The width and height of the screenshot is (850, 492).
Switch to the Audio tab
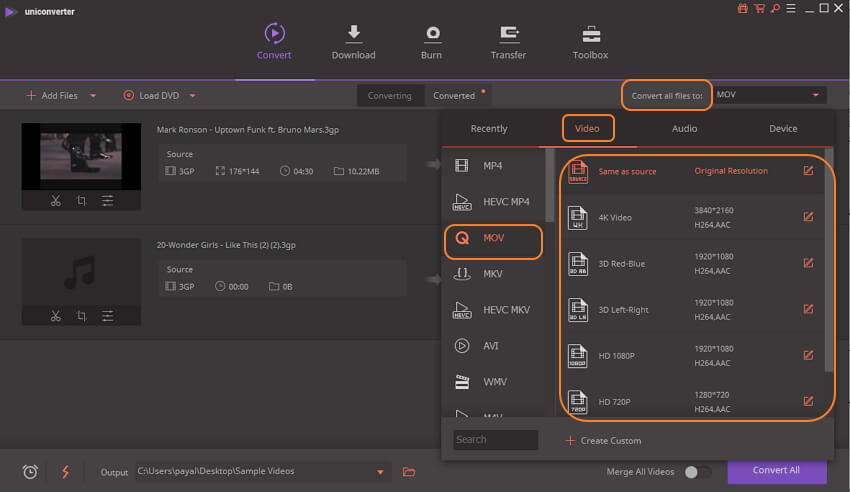[x=685, y=128]
